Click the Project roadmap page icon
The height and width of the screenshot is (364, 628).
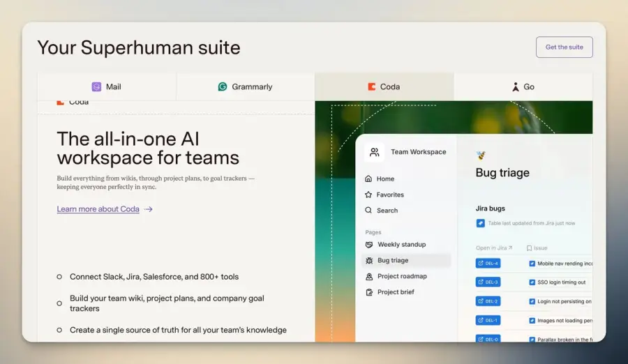coord(369,276)
